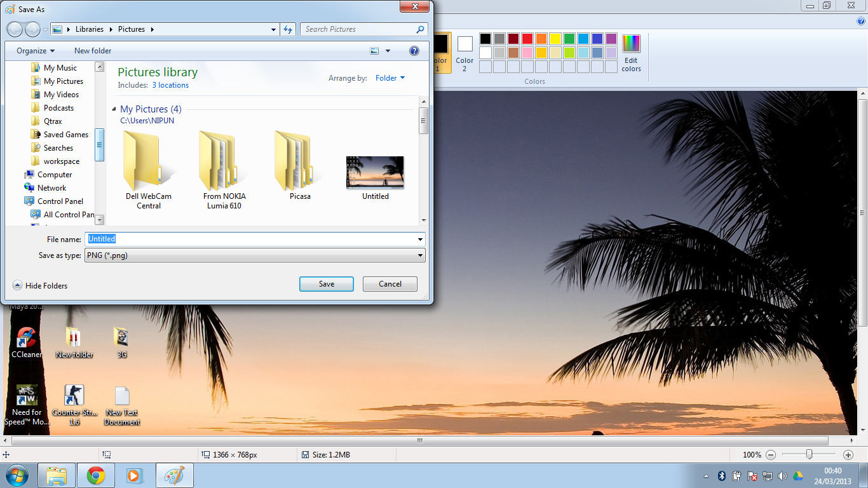Click the Google Drive tray icon
This screenshot has height=488, width=868.
pyautogui.click(x=797, y=476)
